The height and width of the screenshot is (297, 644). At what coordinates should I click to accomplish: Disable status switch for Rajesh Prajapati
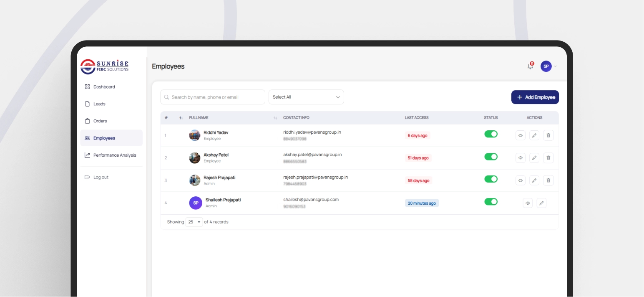491,179
